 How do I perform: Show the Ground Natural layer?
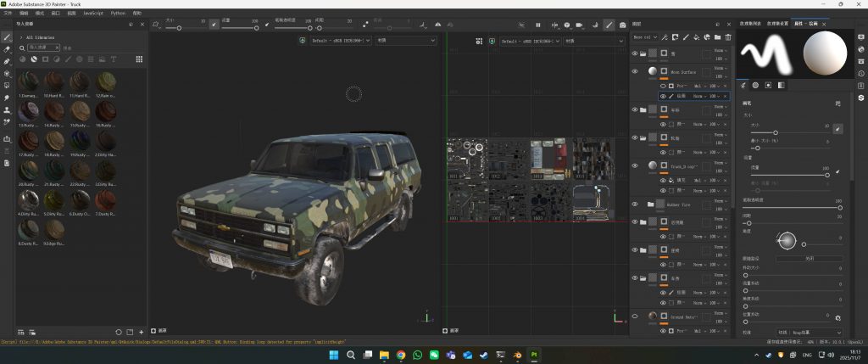pos(635,316)
